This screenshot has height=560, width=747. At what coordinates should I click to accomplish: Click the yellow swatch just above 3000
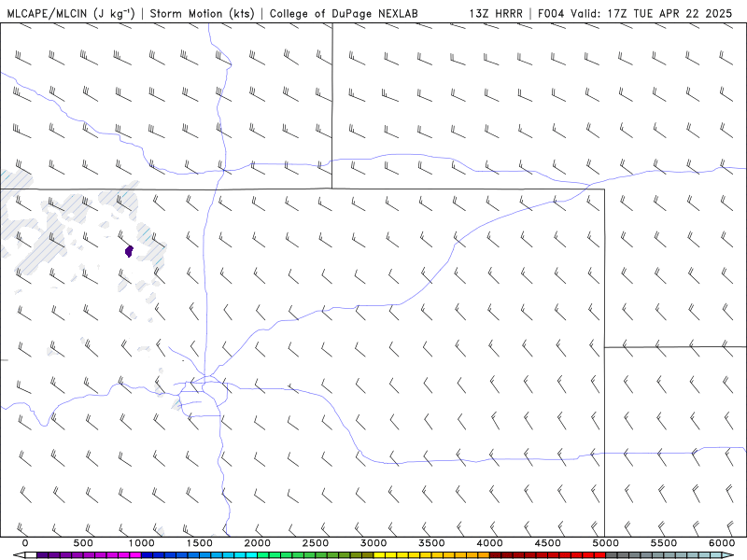point(379,554)
